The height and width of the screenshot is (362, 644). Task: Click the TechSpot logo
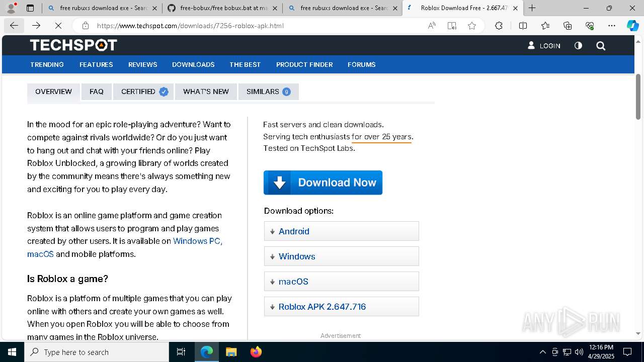[x=73, y=45]
